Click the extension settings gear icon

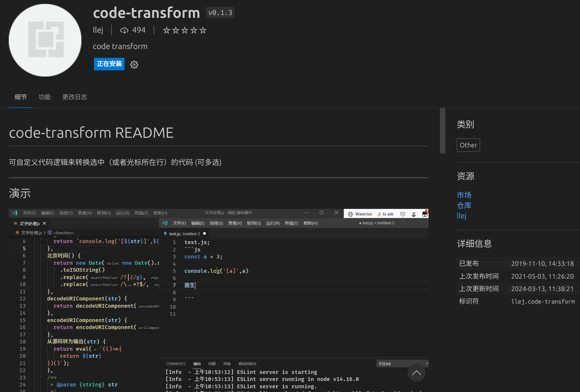click(x=134, y=65)
